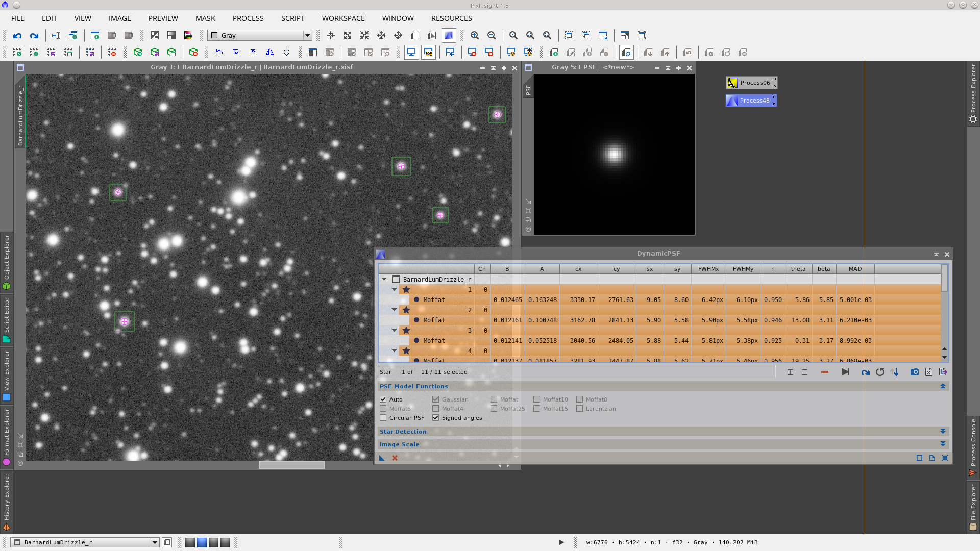Uncheck the Signed angles checkbox

435,418
